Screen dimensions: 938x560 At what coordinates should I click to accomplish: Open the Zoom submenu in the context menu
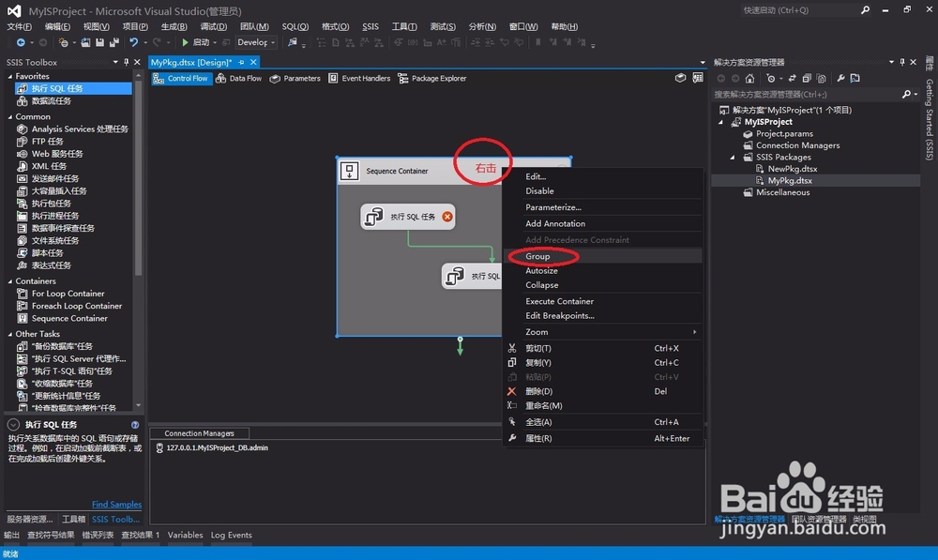[602, 332]
